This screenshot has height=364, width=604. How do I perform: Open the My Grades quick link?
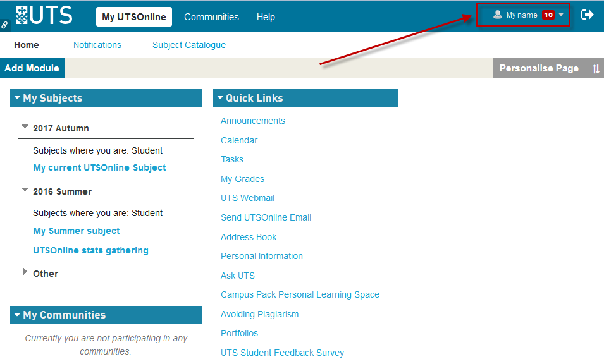[242, 179]
